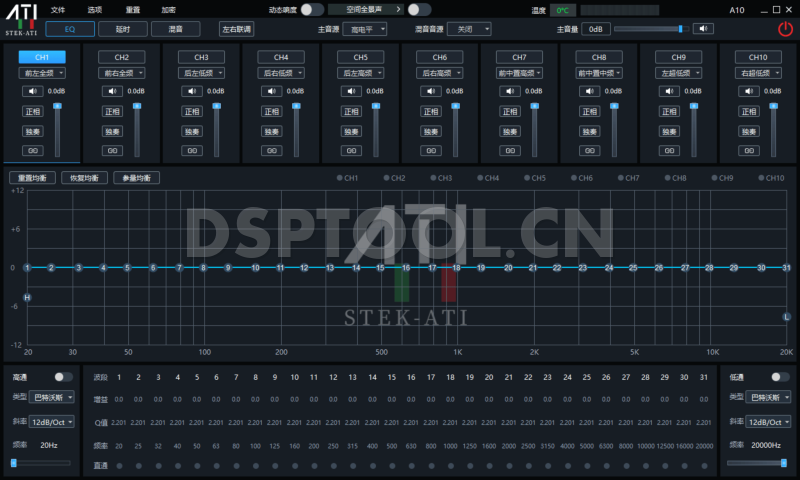Screen dimensions: 800x480
Task: Open the 重置 reset menu
Action: click(133, 10)
